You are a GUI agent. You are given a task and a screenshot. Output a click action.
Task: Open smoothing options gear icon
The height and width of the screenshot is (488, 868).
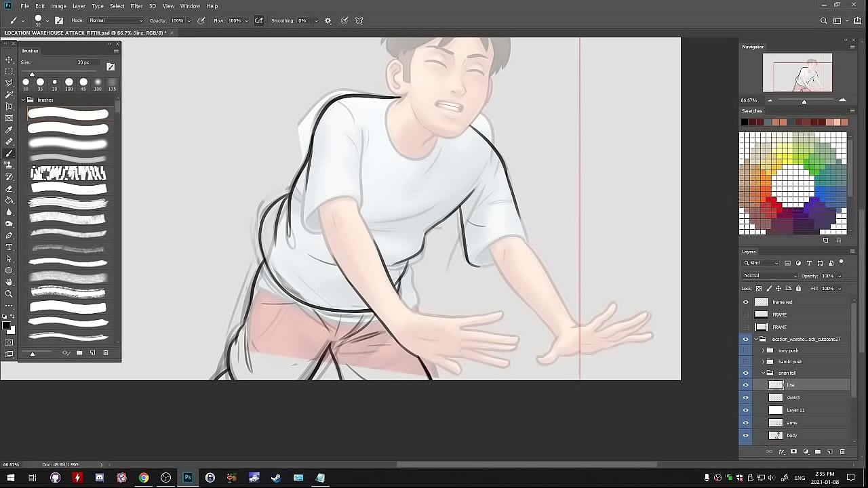tap(328, 20)
